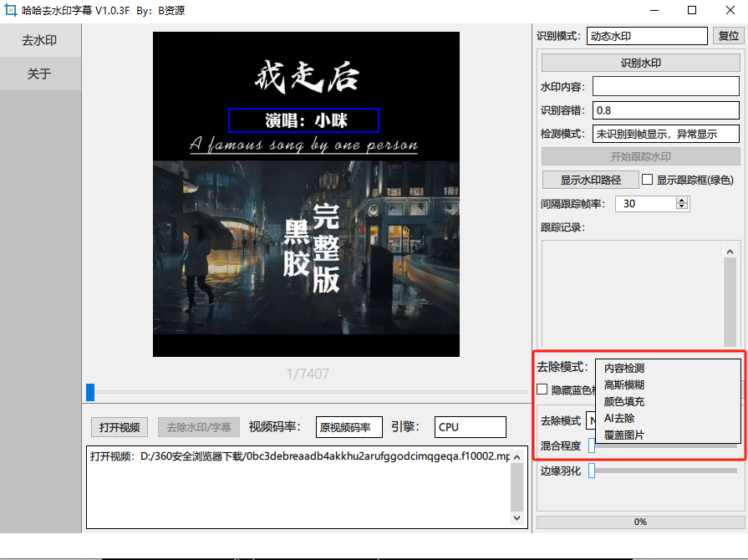Click the 水印内容 text field
This screenshot has width=748, height=560.
tap(666, 87)
